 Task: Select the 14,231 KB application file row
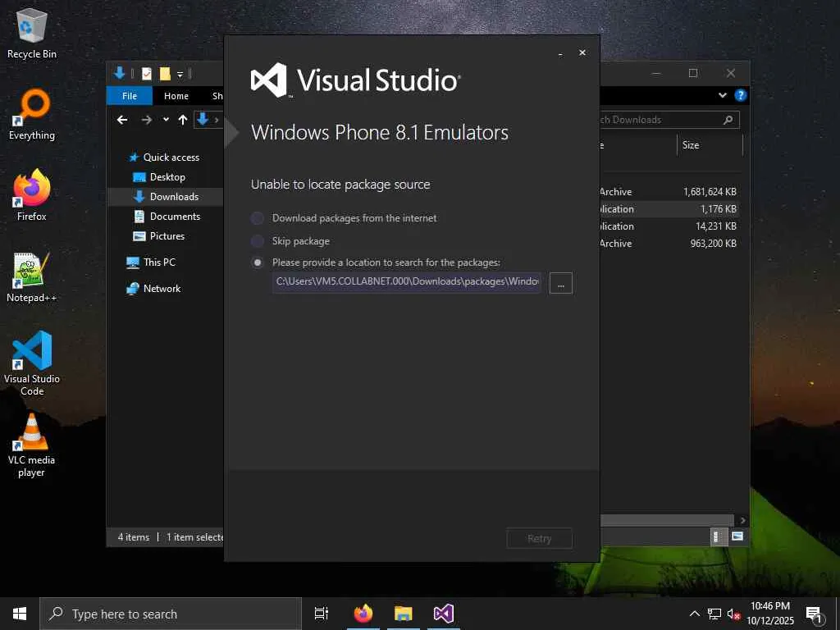(669, 226)
